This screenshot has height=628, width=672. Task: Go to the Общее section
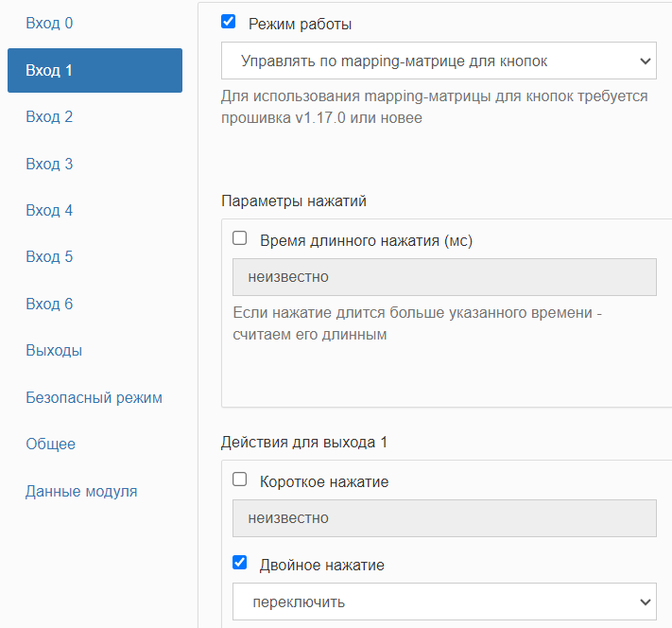[51, 444]
